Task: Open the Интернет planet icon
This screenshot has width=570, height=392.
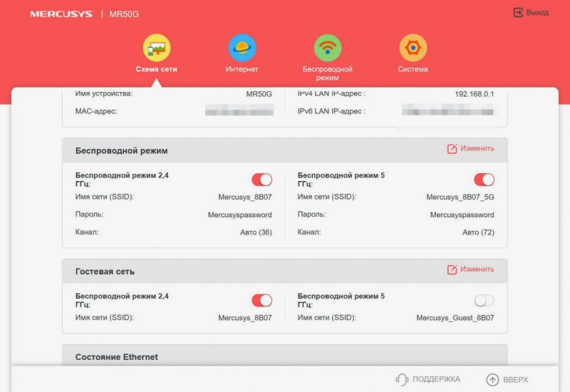Action: [x=242, y=48]
